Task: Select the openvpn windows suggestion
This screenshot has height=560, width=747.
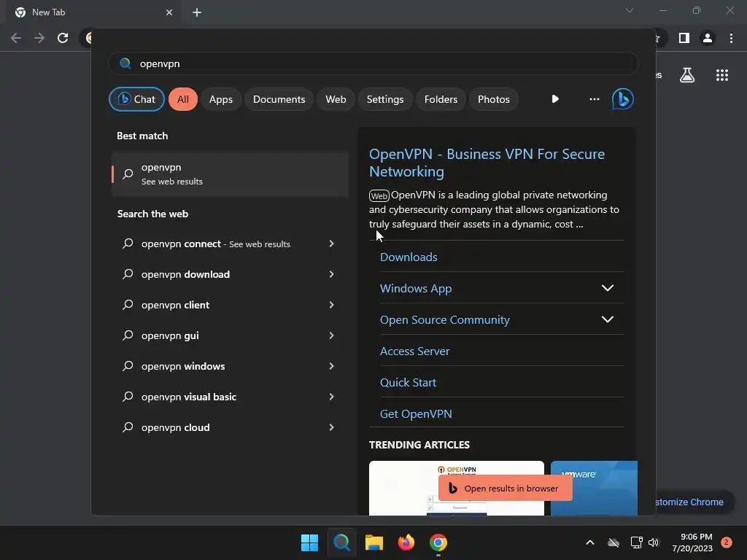Action: [x=183, y=366]
